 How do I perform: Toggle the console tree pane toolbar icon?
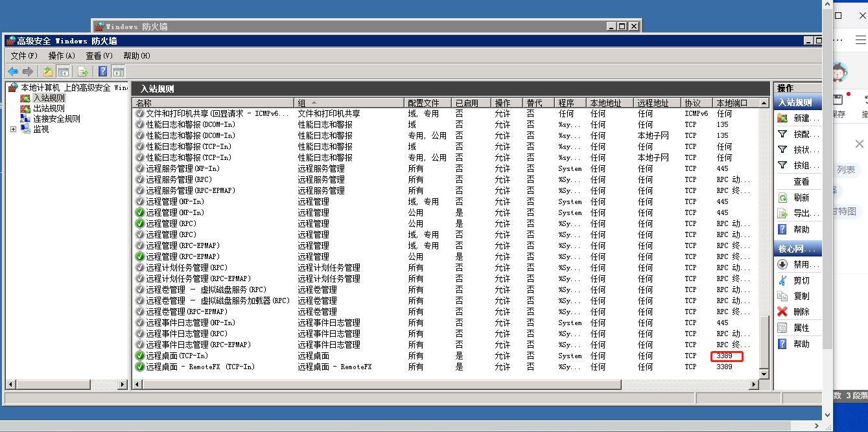point(64,71)
